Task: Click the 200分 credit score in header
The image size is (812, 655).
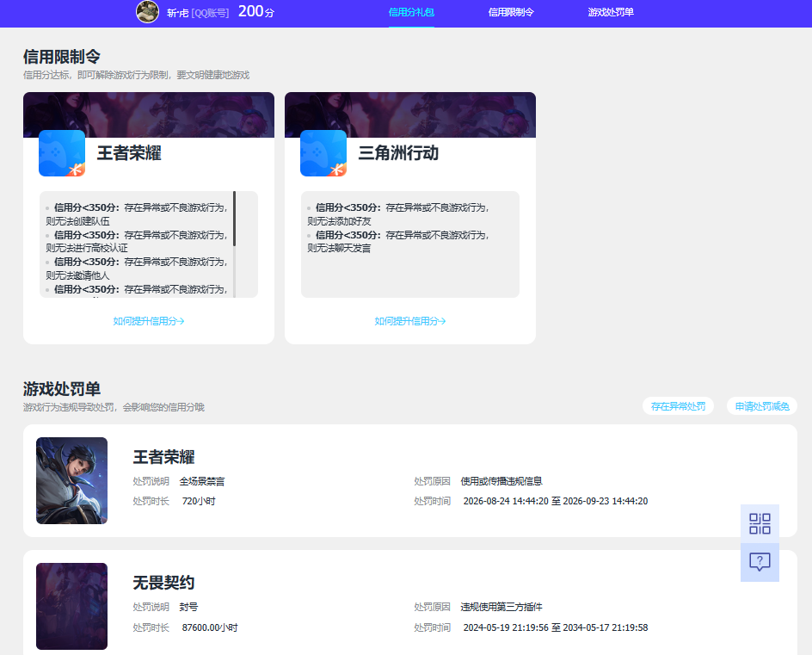Action: (255, 11)
